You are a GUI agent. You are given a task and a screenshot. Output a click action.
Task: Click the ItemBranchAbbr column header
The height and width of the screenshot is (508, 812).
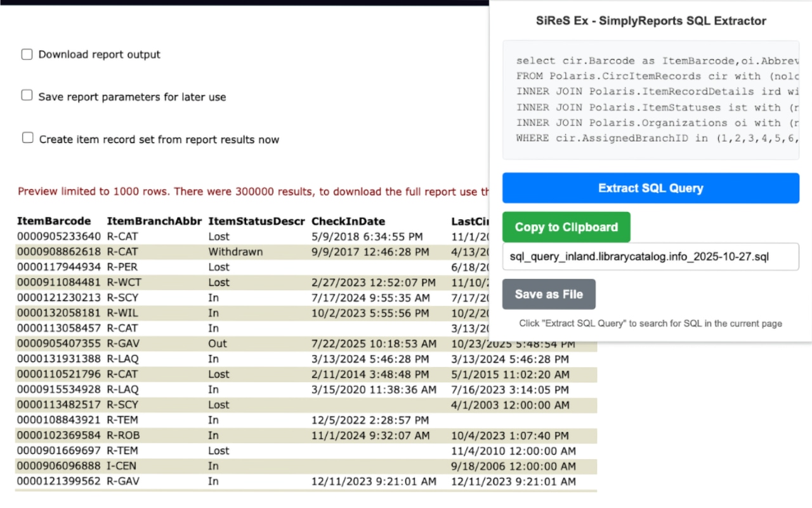(x=154, y=221)
